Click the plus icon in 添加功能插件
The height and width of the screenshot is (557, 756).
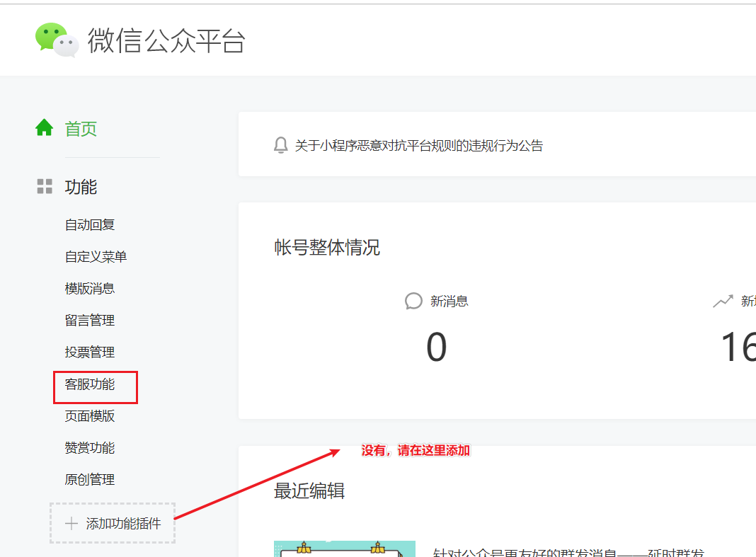[71, 523]
